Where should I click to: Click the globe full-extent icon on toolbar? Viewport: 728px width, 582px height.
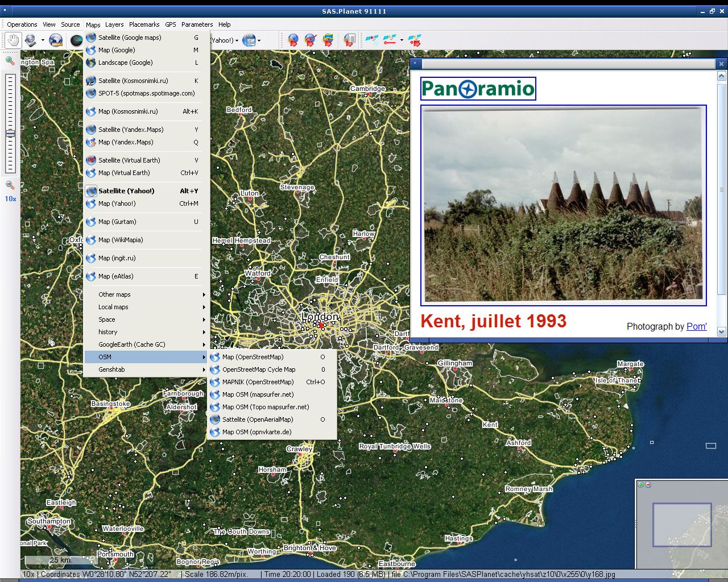[x=55, y=40]
